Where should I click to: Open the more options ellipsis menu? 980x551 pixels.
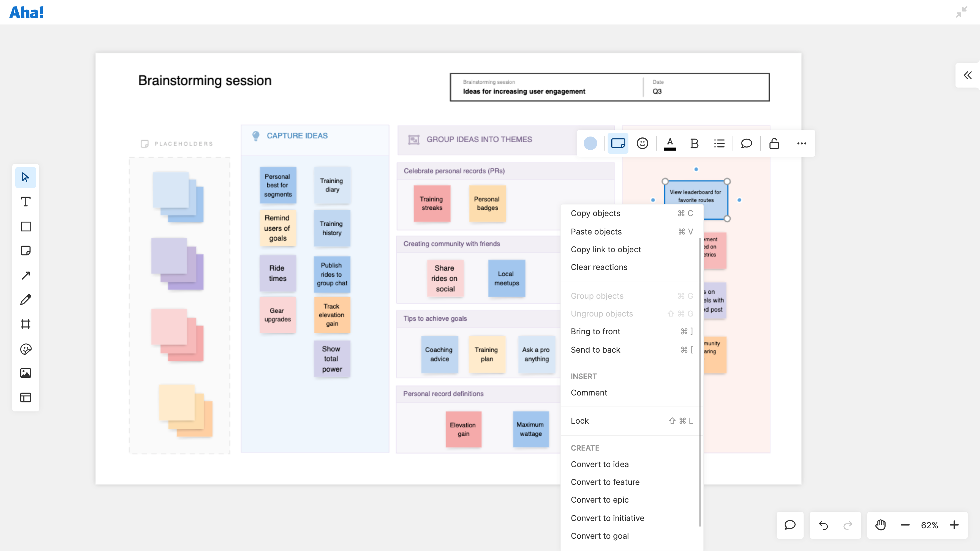(801, 143)
